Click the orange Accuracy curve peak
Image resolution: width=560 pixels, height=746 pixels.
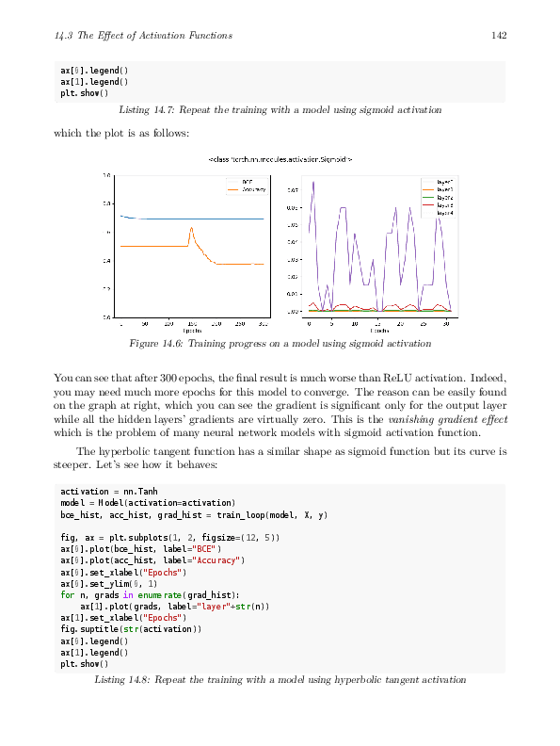[x=191, y=229]
